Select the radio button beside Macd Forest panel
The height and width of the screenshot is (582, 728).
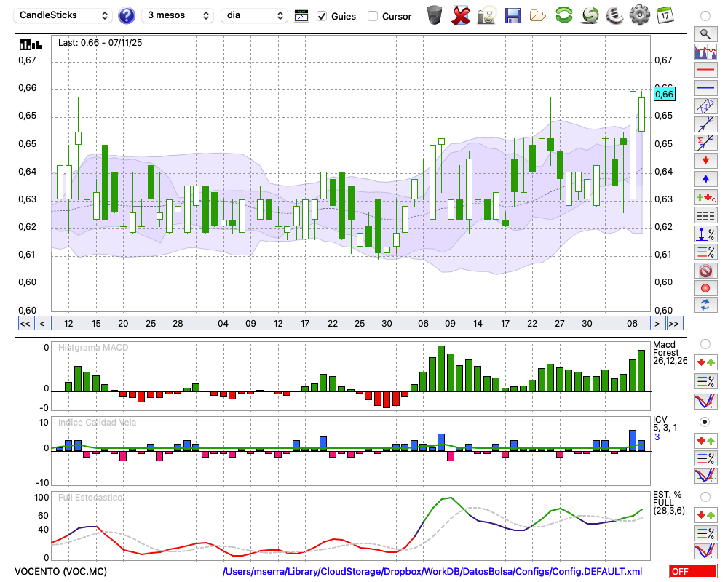[705, 343]
